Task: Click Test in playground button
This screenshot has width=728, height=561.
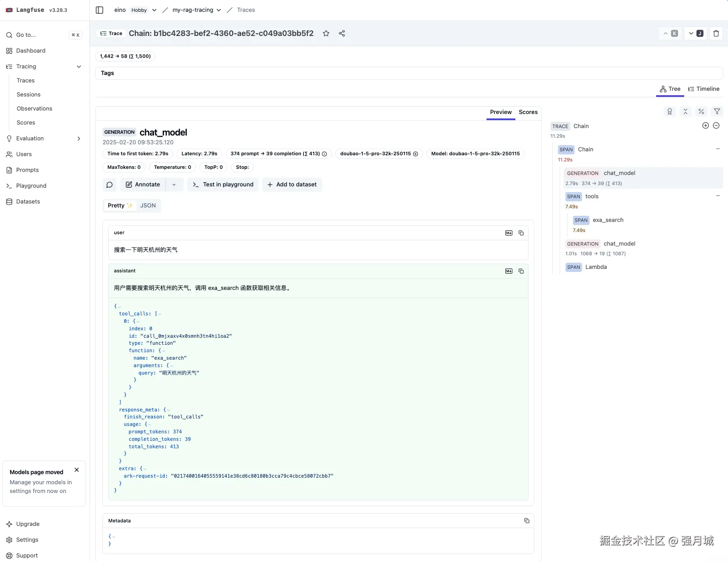Action: 223,185
